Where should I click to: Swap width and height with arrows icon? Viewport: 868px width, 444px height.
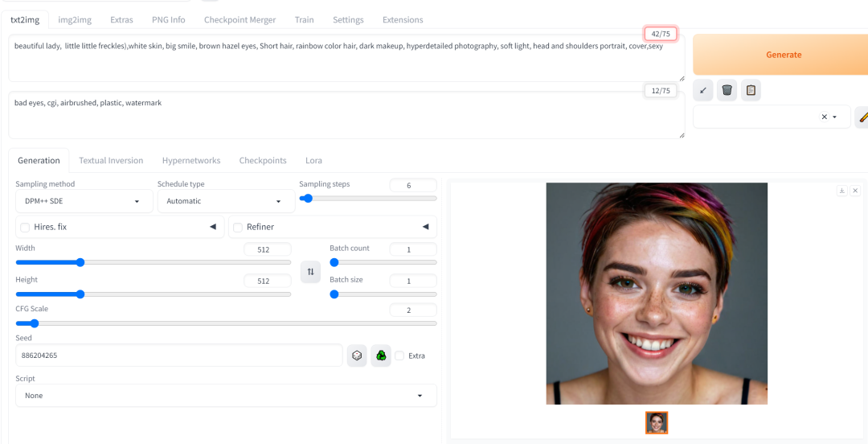[x=310, y=272]
